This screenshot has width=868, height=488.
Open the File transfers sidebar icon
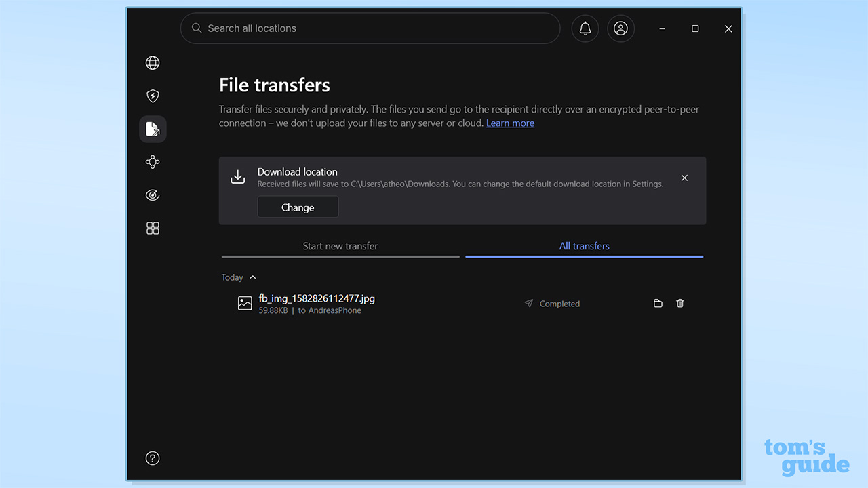[x=153, y=129]
